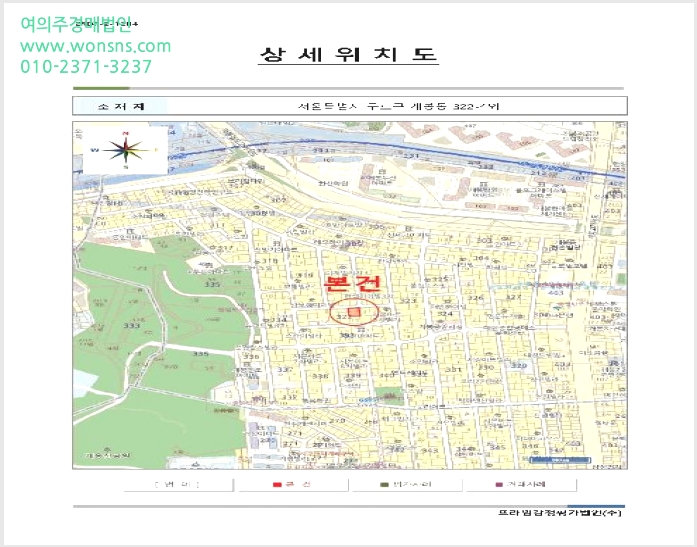Click the 거래사례 legend entry text
Image resolution: width=697 pixels, height=547 pixels.
pos(526,484)
